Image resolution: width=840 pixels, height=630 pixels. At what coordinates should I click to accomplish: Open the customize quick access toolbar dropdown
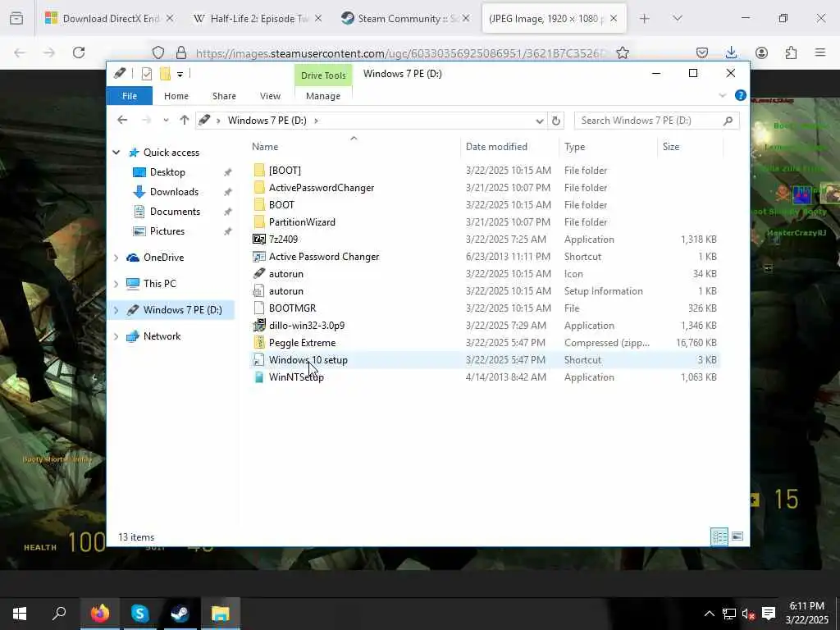pyautogui.click(x=180, y=75)
